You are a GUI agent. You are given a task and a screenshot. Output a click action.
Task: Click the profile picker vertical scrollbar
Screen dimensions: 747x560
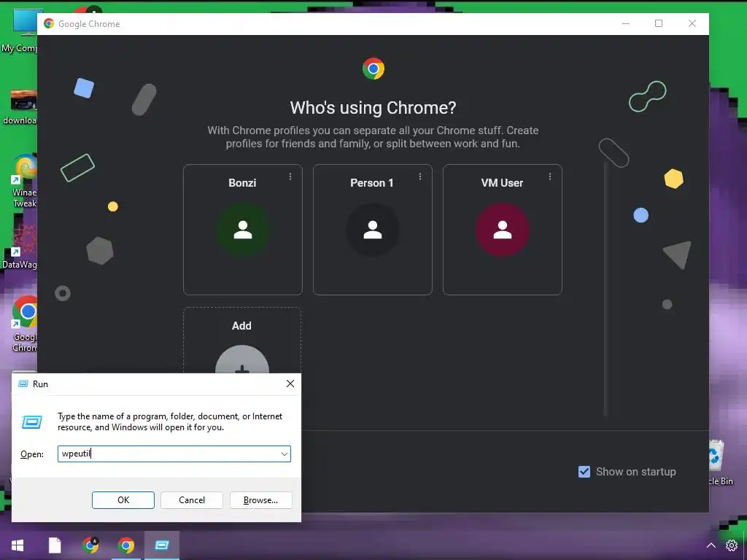click(605, 289)
